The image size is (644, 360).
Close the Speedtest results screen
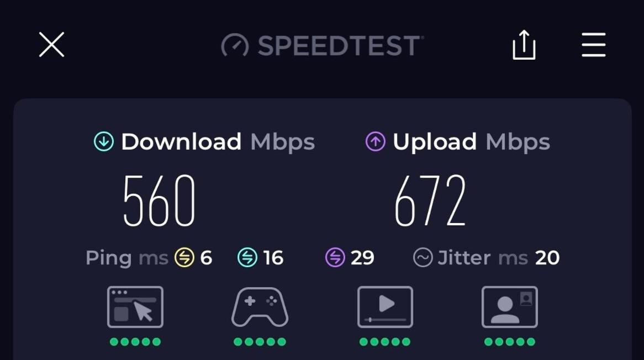point(52,44)
